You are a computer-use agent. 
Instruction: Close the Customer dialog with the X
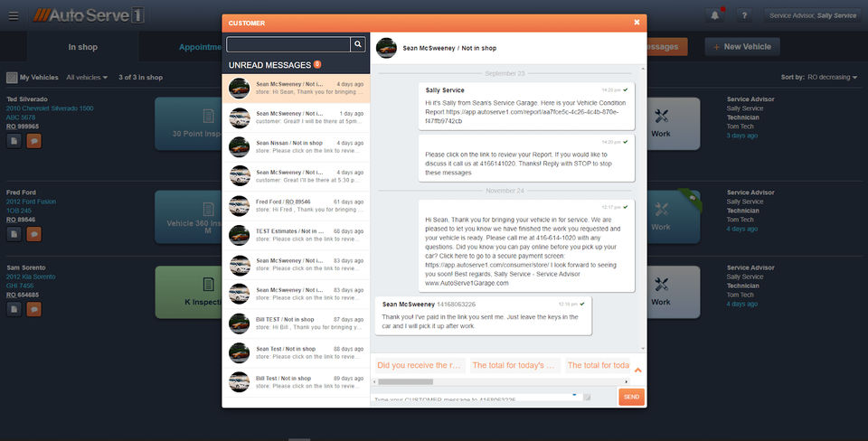(x=637, y=22)
